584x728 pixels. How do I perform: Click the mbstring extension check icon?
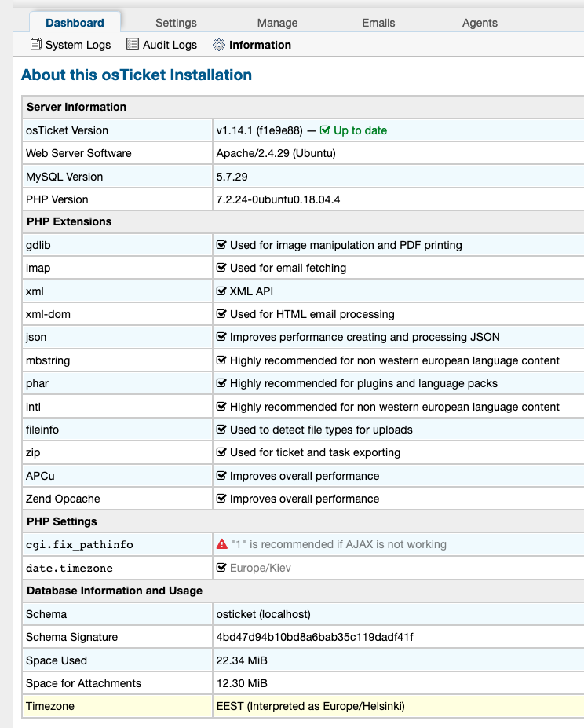tap(221, 360)
